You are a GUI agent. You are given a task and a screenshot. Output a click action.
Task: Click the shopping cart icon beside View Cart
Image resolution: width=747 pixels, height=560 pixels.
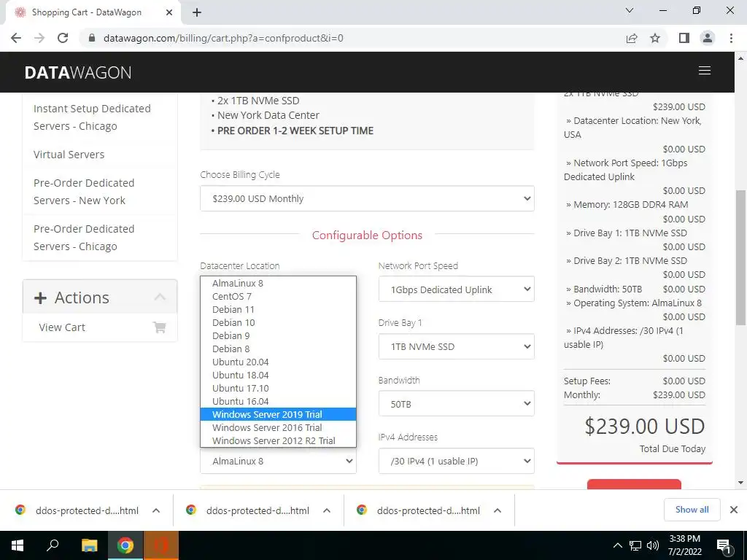click(x=160, y=327)
